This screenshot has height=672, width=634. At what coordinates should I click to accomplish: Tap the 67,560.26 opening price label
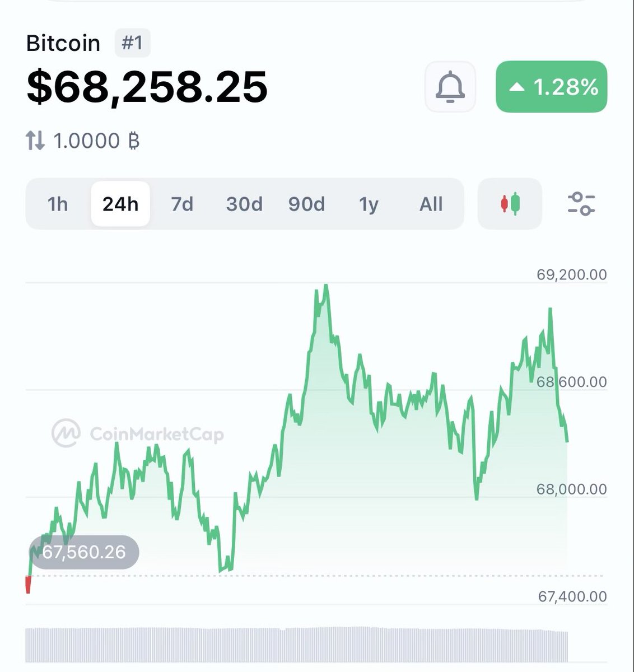(84, 552)
